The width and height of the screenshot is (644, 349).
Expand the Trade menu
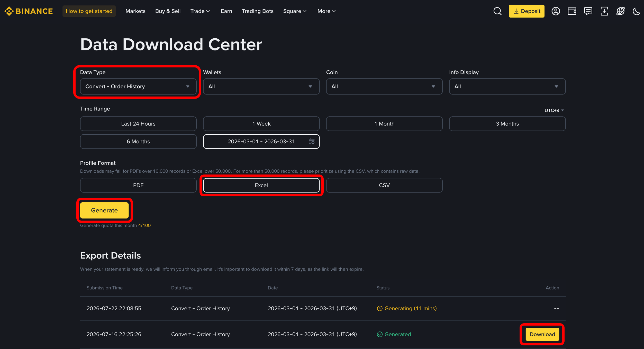200,11
